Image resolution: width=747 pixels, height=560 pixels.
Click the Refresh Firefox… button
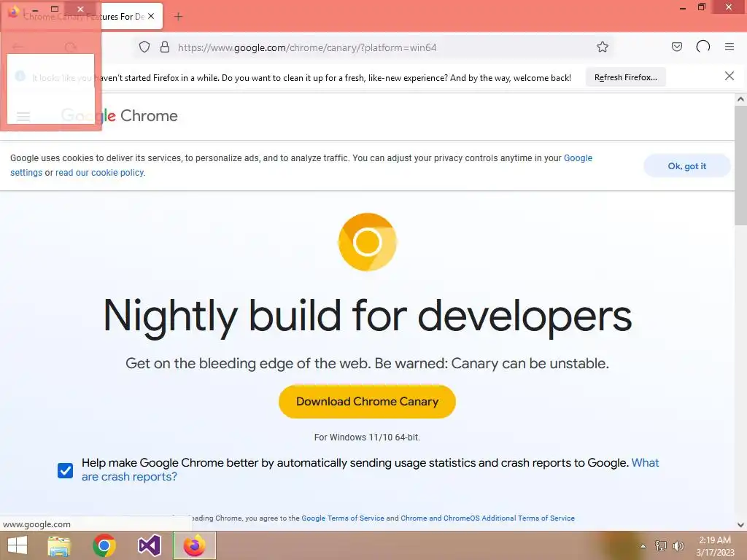point(625,77)
